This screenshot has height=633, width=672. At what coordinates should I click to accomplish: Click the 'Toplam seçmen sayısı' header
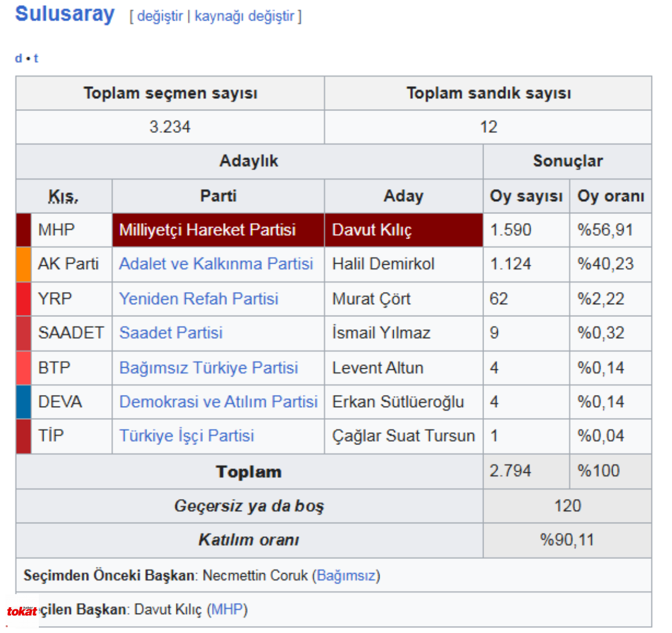coord(170,93)
